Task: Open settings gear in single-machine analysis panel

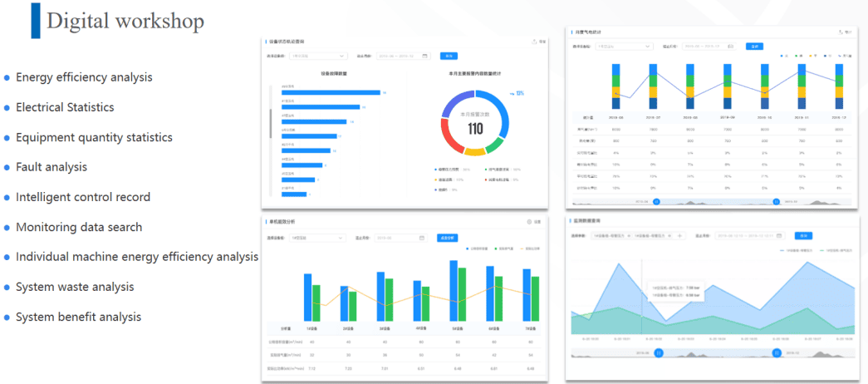Action: click(529, 222)
